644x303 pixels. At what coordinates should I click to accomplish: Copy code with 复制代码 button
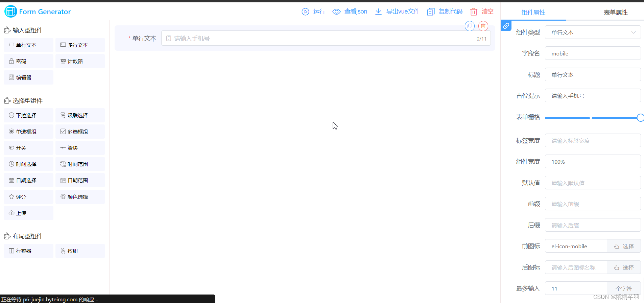pyautogui.click(x=445, y=11)
